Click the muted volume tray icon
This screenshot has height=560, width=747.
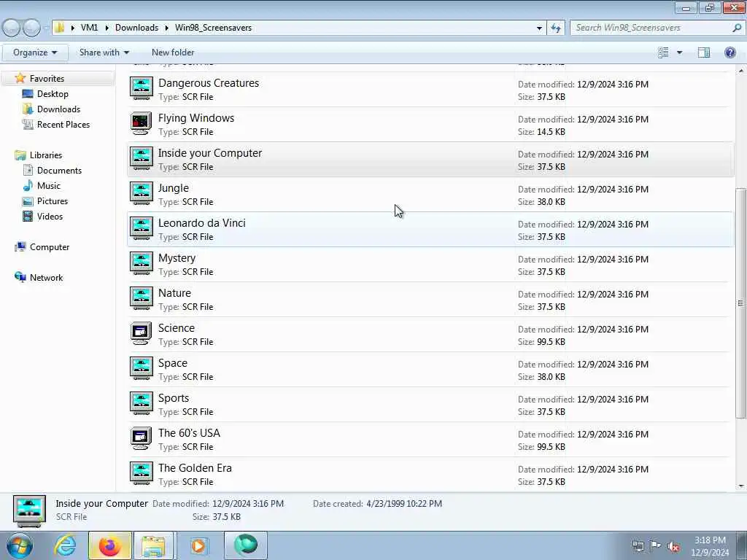(x=673, y=546)
